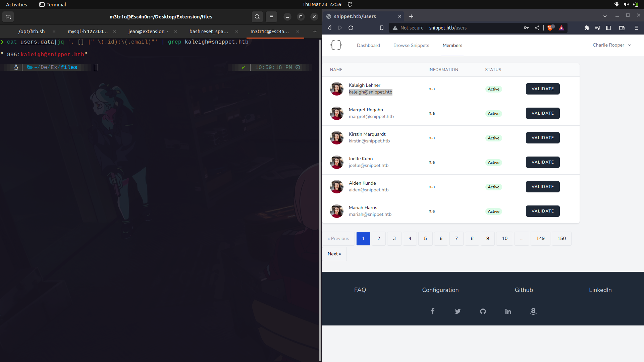Click the GitHub icon in footer
644x362 pixels.
click(x=483, y=311)
